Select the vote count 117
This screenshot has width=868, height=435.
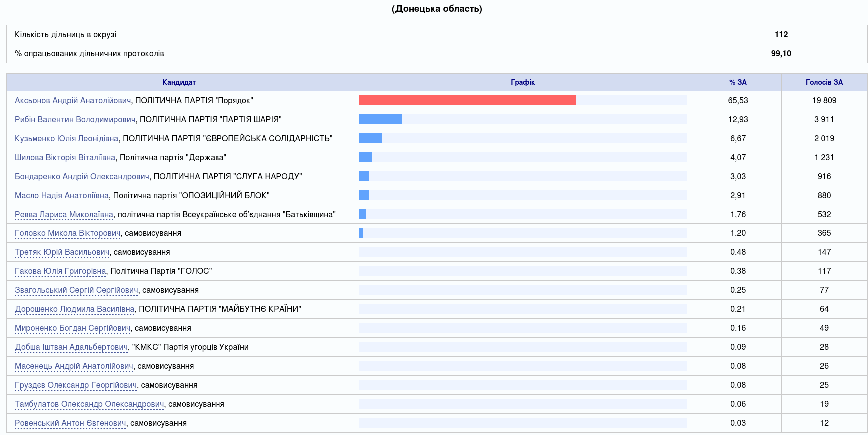pos(824,271)
